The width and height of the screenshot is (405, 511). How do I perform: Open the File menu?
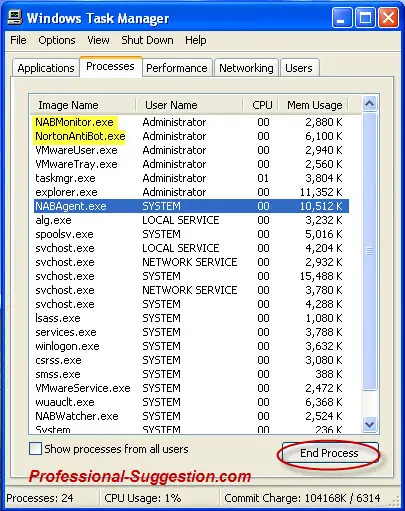(18, 40)
